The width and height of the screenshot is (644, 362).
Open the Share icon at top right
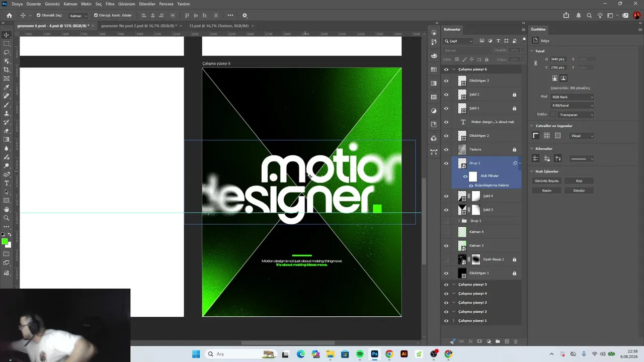click(566, 16)
